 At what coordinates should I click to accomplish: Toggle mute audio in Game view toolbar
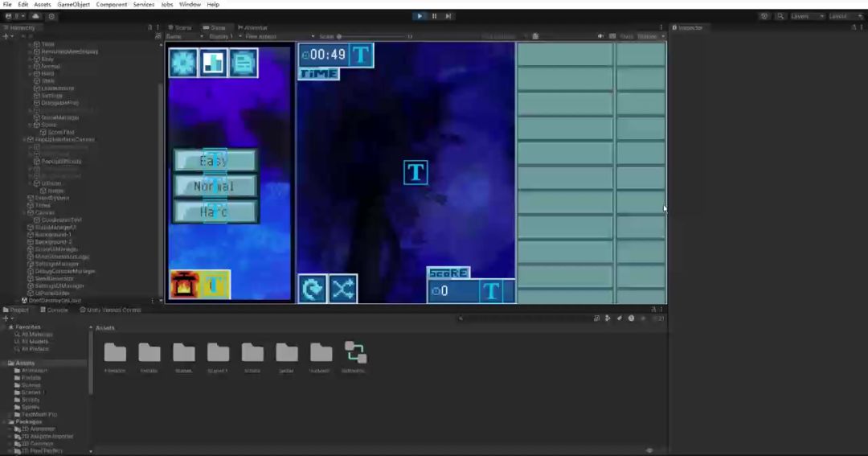pos(600,36)
